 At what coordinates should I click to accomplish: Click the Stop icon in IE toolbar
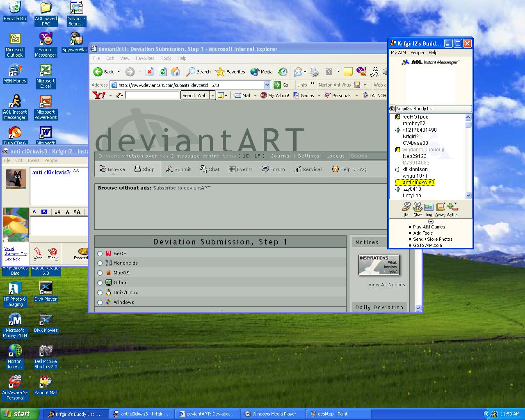point(149,72)
